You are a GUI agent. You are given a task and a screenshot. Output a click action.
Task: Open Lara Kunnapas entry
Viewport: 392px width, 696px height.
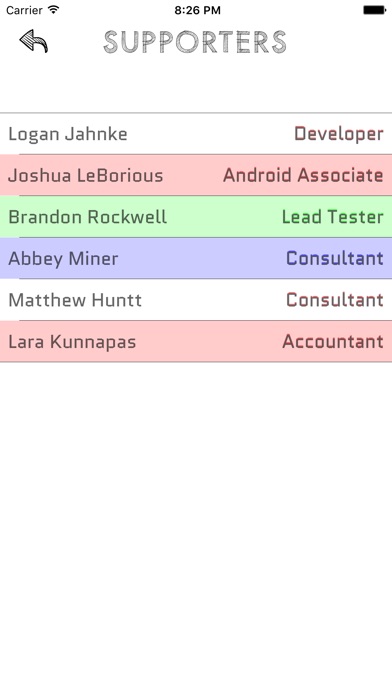196,341
